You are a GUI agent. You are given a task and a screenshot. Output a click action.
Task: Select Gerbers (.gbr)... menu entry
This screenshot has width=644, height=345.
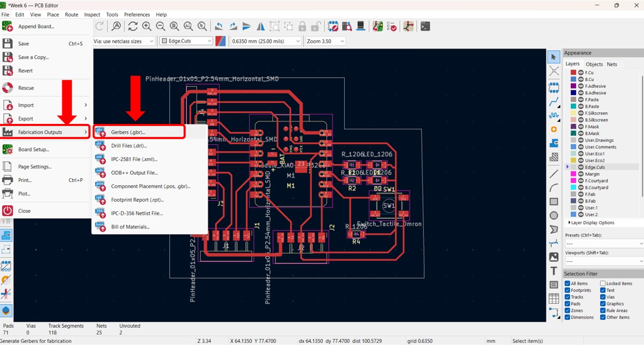(128, 132)
